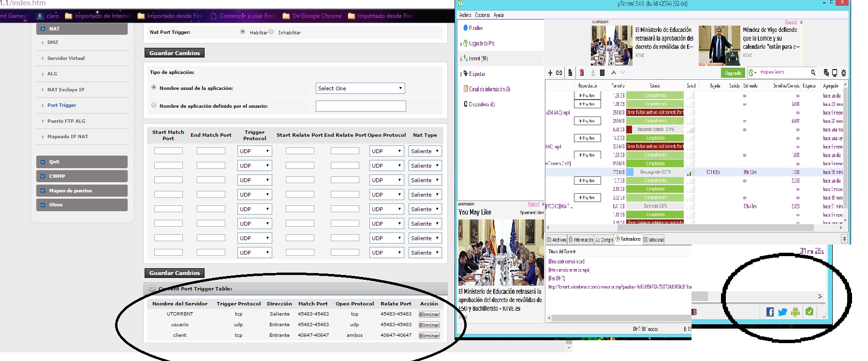The image size is (868, 361).
Task: Open the remote monitor icon in uTorrent toolbar
Action: (834, 73)
